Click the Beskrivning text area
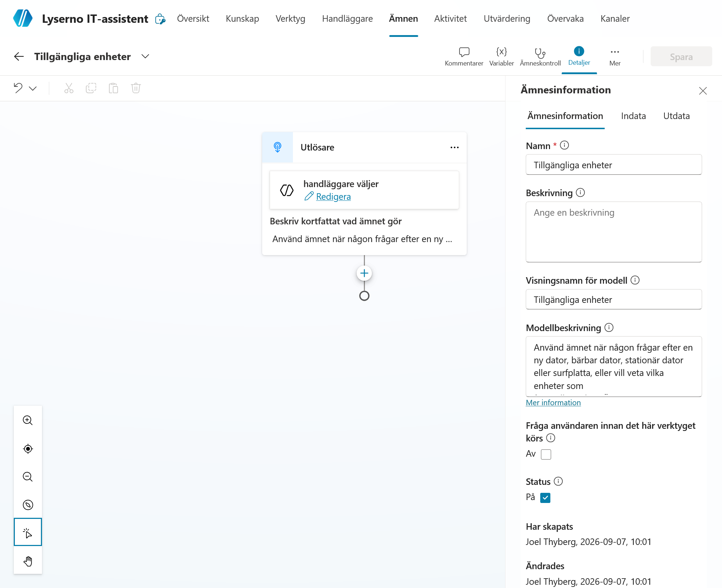Screen dimensions: 722x588 [614, 232]
